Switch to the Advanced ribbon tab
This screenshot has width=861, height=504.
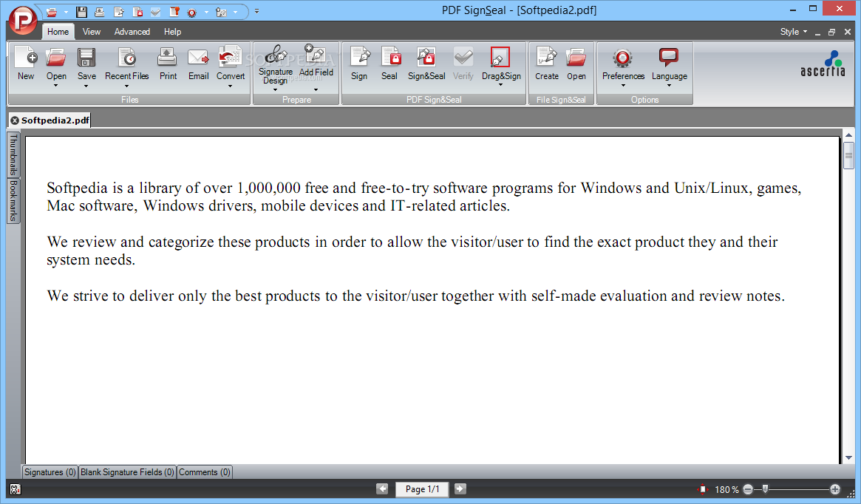pyautogui.click(x=132, y=32)
